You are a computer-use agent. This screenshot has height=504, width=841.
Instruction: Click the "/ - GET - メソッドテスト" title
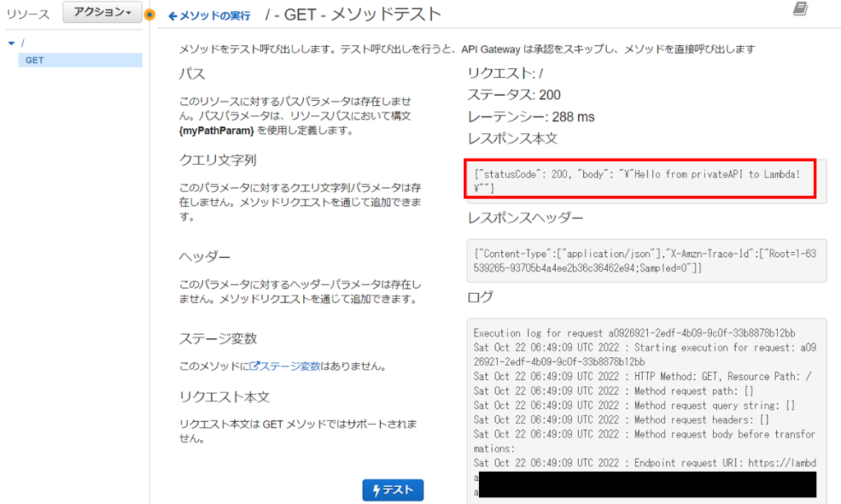coord(353,15)
